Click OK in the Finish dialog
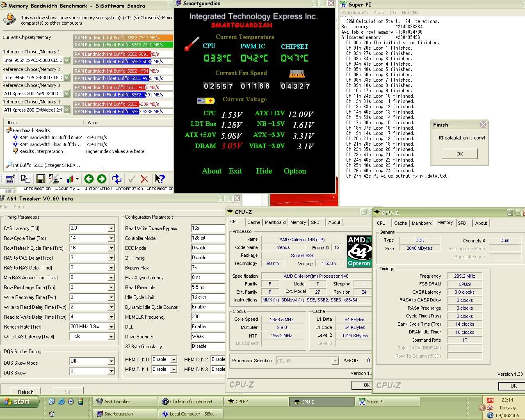 click(459, 154)
